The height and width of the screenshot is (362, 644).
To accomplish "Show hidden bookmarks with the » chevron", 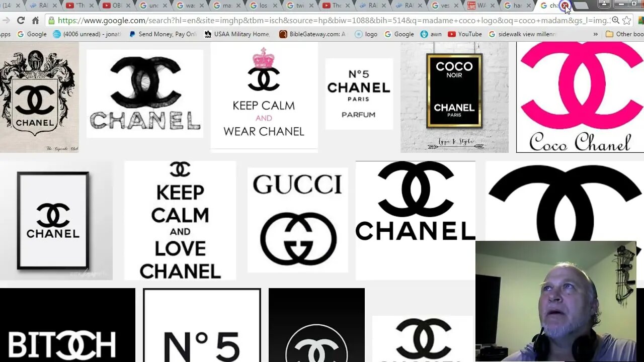I will click(x=596, y=34).
